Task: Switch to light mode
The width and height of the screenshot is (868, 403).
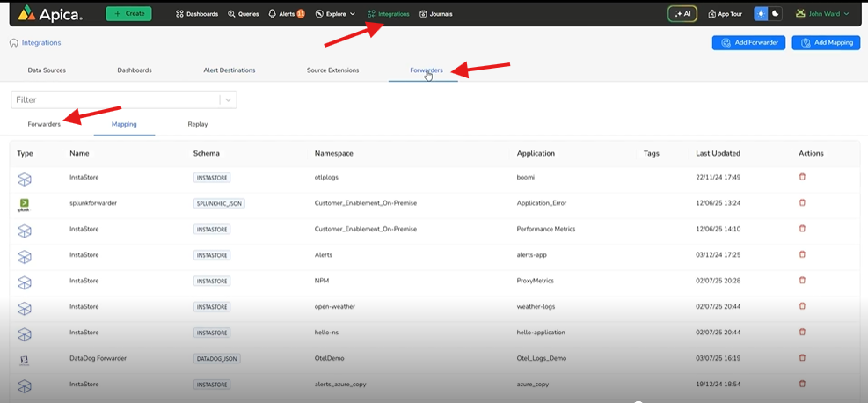Action: [x=762, y=14]
